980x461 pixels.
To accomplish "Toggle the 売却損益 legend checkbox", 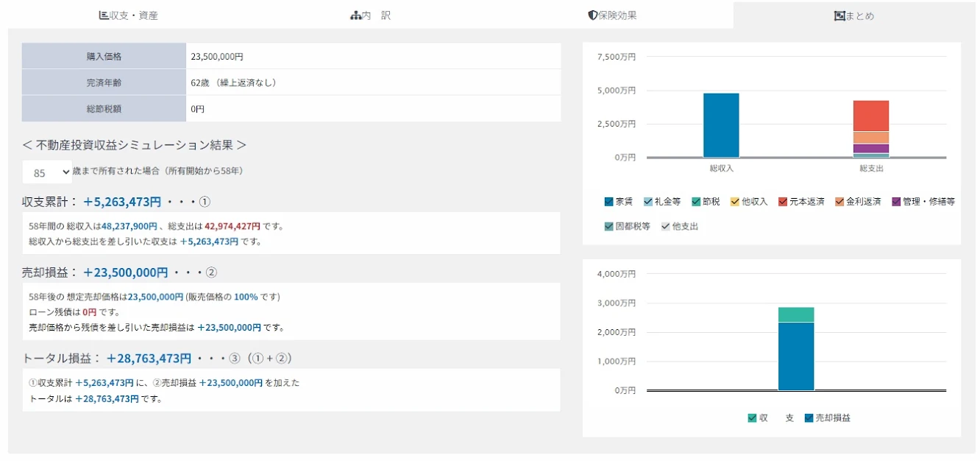I will click(809, 418).
